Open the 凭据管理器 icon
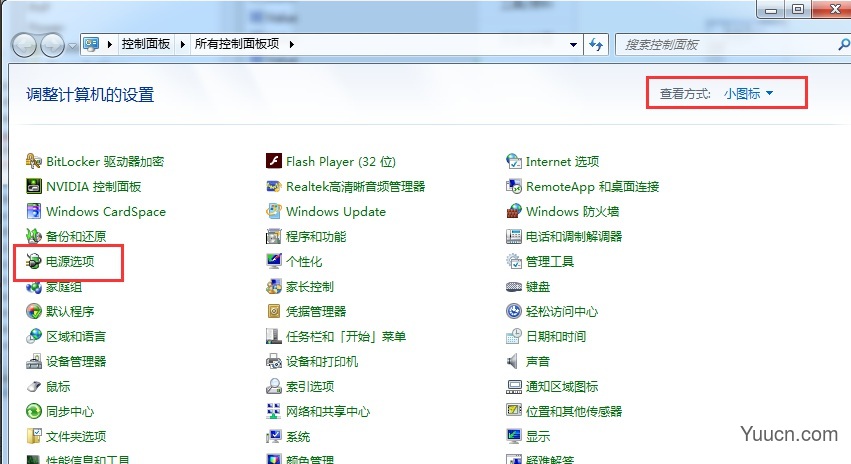Image resolution: width=851 pixels, height=464 pixels. coord(274,311)
